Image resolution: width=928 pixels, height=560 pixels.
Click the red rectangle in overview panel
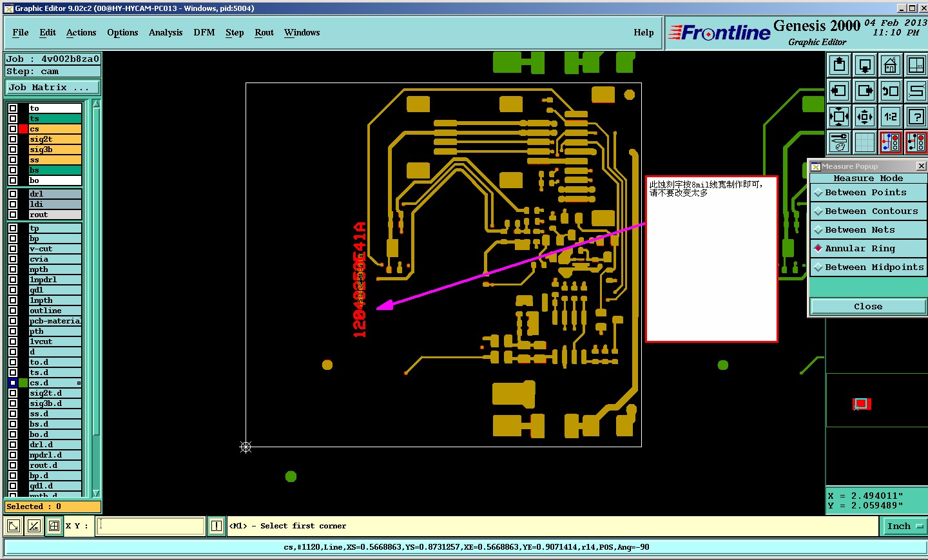click(862, 404)
